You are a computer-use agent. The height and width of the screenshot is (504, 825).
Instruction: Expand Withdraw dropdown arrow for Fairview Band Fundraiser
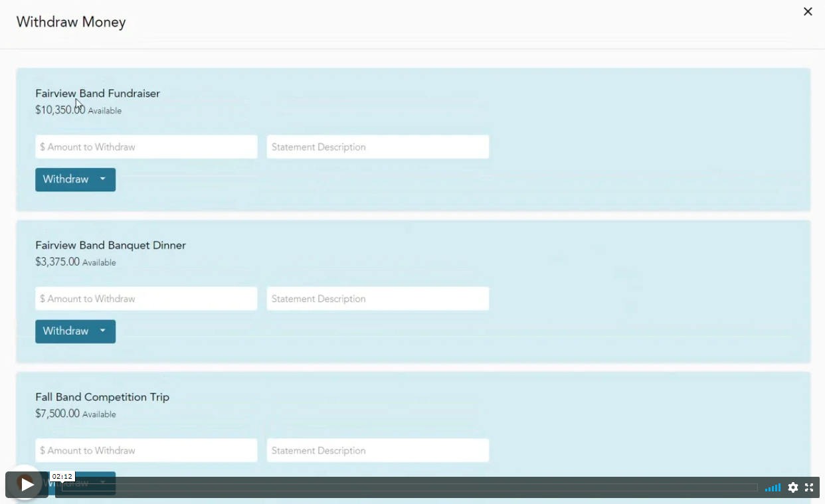103,179
